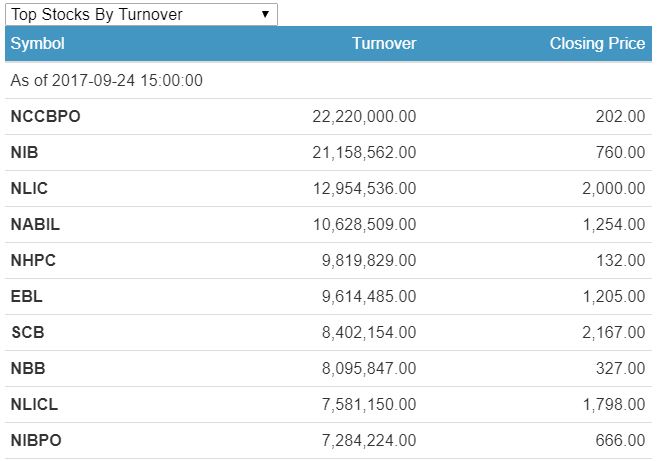Viewport: 658px width, 461px height.
Task: Click the NLIC symbol
Action: pos(29,189)
